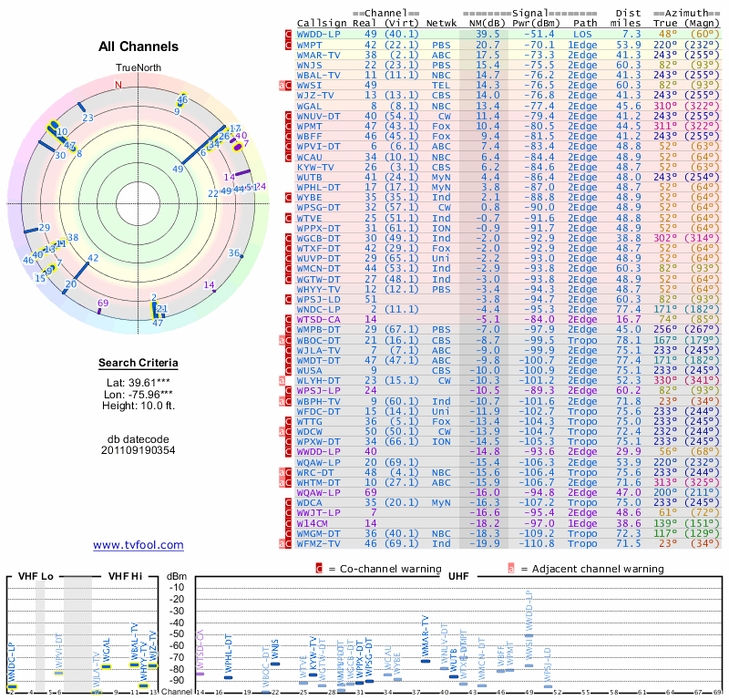Select the WMGM-DT callsign in the table
729x700 pixels.
[x=318, y=533]
